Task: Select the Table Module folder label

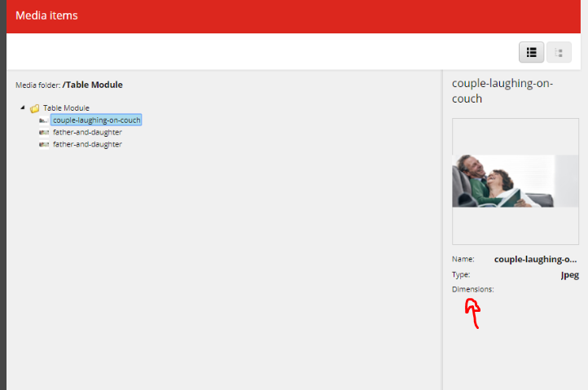Action: (x=66, y=108)
